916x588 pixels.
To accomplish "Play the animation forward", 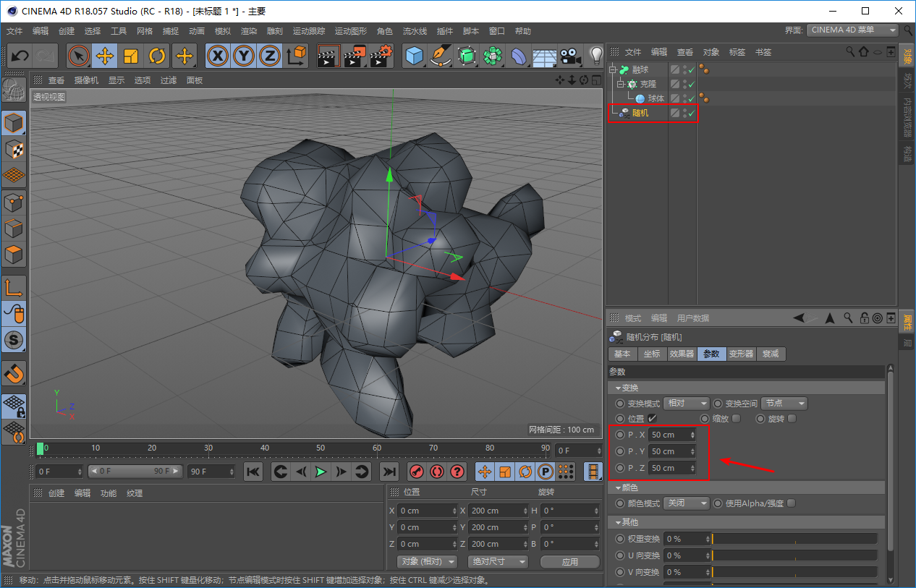I will pos(321,472).
